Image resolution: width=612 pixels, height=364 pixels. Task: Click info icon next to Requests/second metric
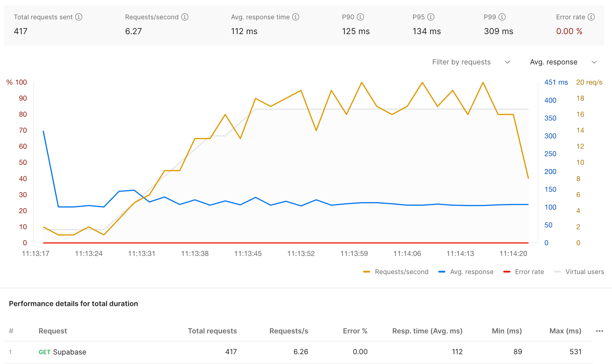185,17
